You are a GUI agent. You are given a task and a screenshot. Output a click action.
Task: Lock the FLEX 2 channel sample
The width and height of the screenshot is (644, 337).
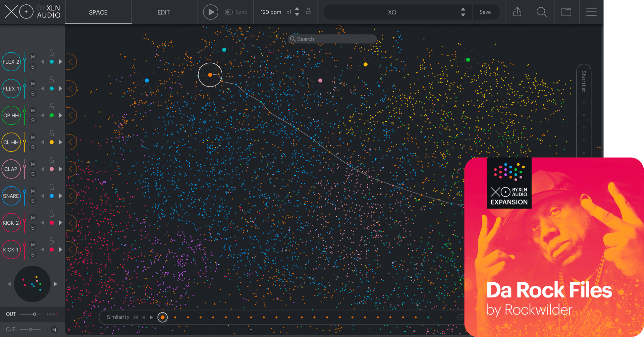52,53
